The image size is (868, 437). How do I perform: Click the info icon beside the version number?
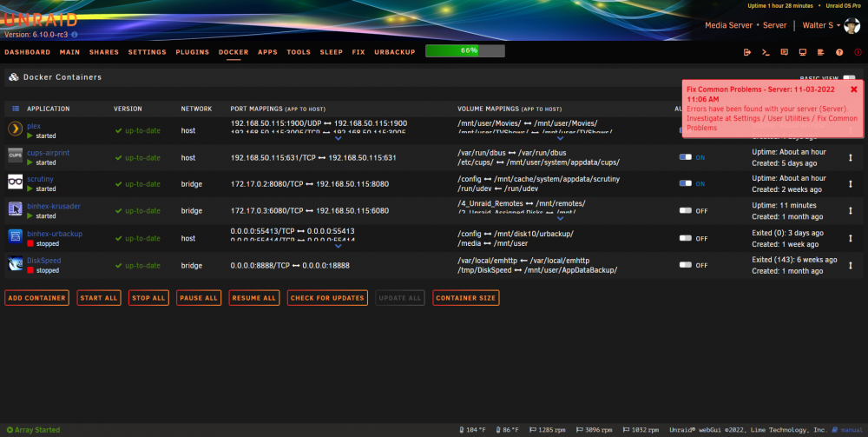click(74, 35)
